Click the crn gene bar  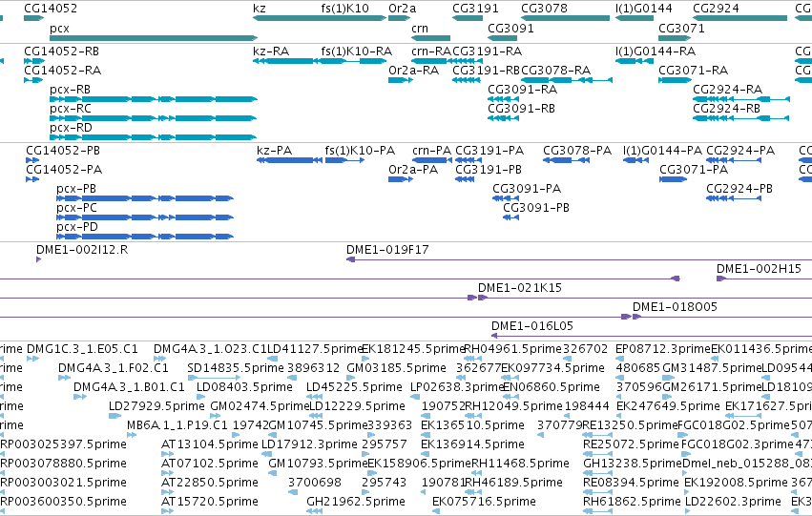click(431, 38)
